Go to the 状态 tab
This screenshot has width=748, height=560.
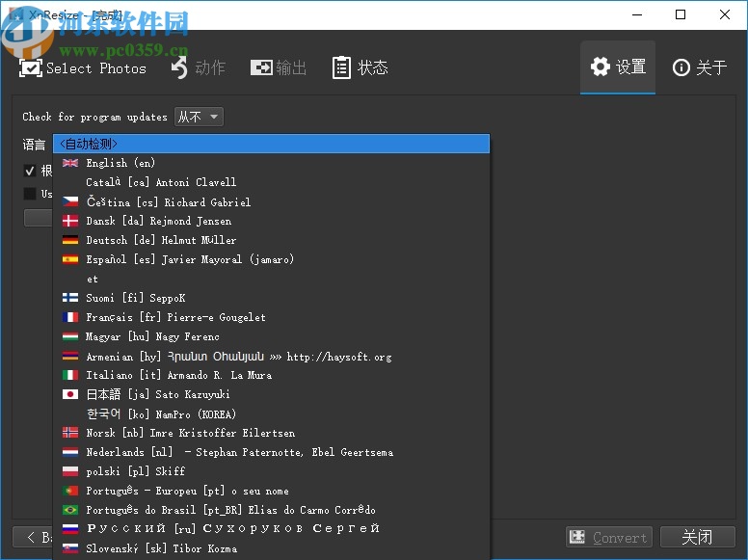(361, 67)
